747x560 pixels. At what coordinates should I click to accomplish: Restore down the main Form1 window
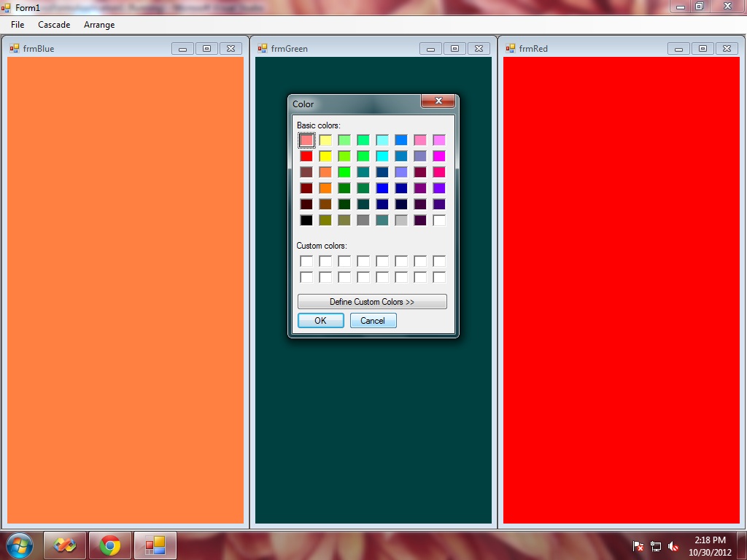(x=700, y=6)
